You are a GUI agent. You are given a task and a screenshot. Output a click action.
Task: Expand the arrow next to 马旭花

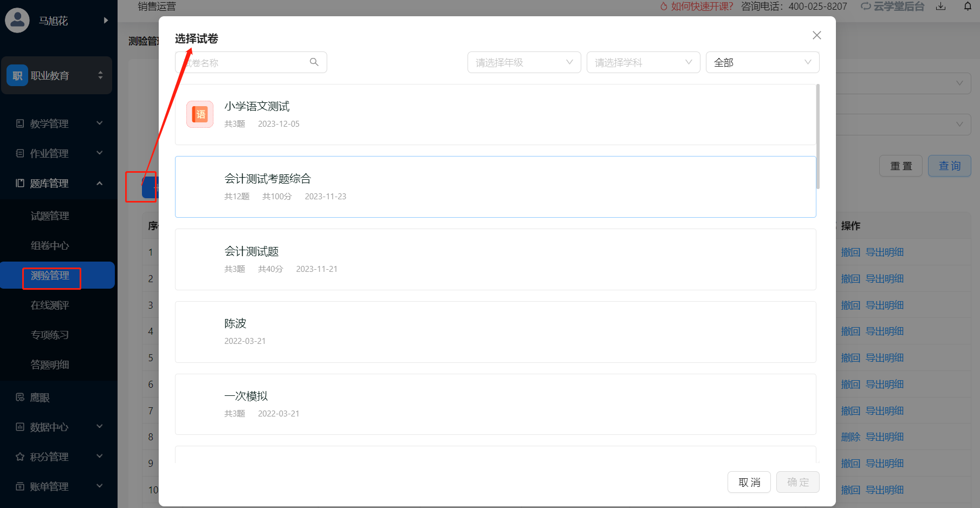[x=106, y=20]
